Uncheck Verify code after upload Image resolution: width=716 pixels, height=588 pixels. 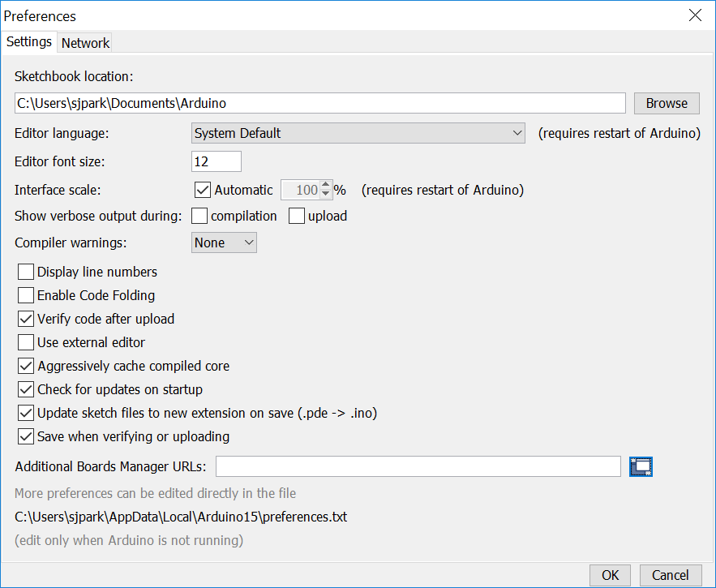tap(26, 319)
